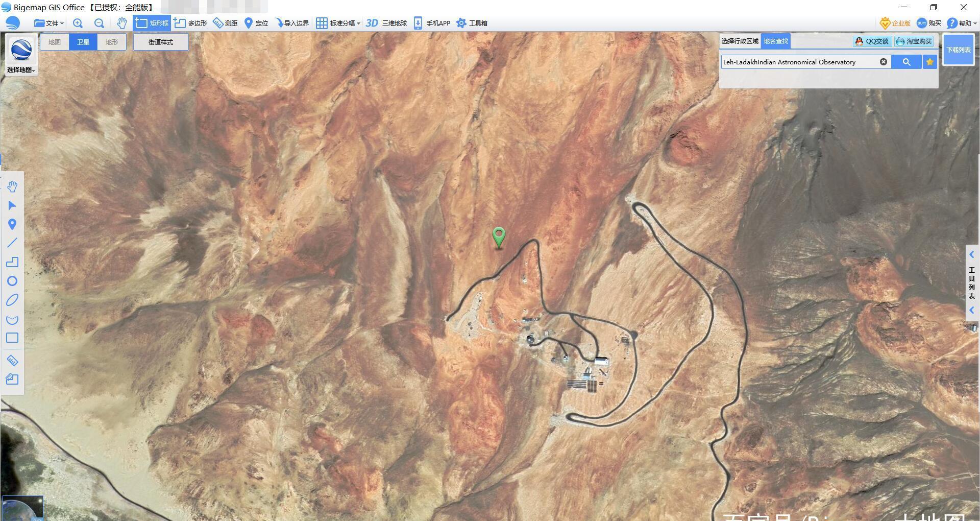
Task: Select the ellipse drawing tool in left sidebar
Action: pyautogui.click(x=12, y=300)
